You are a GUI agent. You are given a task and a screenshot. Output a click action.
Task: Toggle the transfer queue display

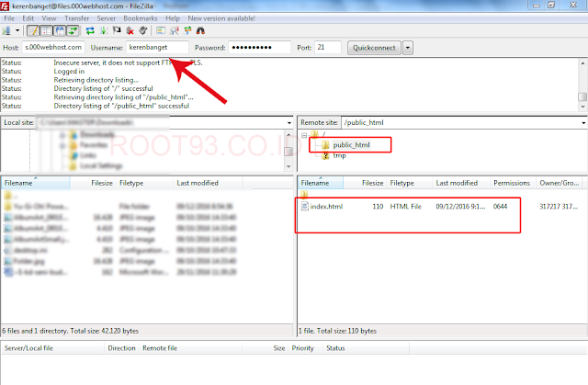point(73,30)
